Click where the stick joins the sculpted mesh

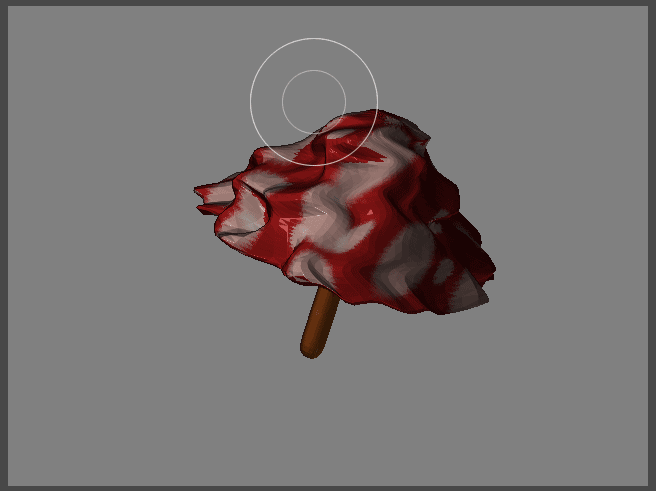tap(326, 295)
